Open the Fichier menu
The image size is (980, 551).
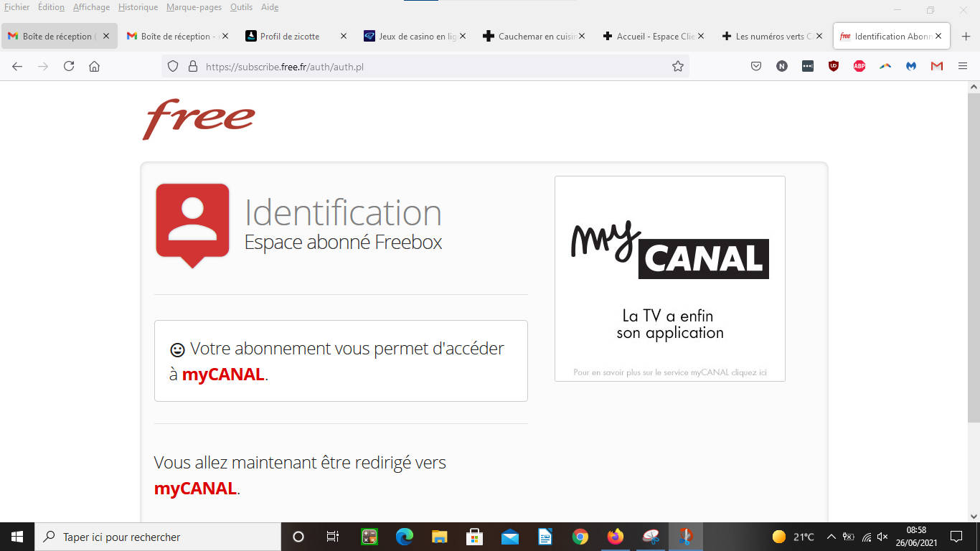(x=17, y=7)
